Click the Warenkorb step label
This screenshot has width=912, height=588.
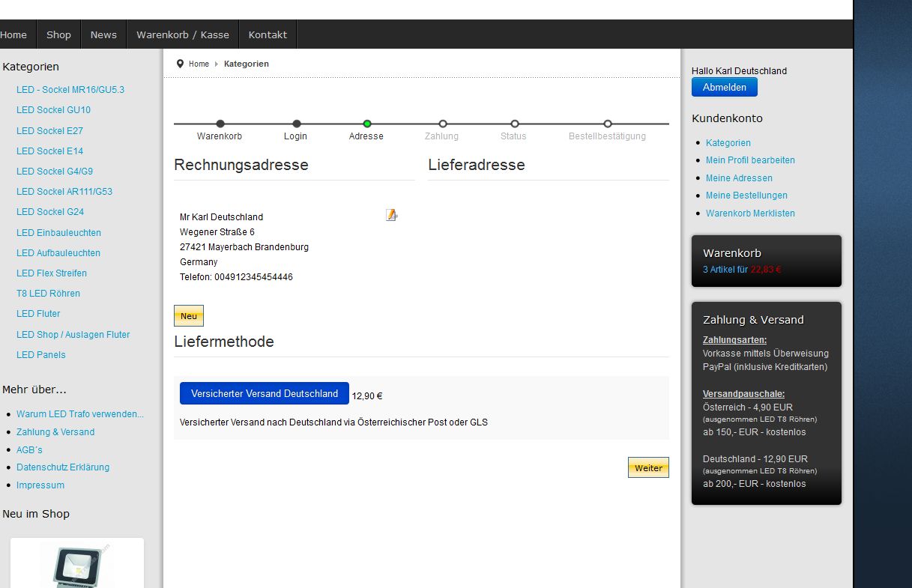(x=220, y=136)
